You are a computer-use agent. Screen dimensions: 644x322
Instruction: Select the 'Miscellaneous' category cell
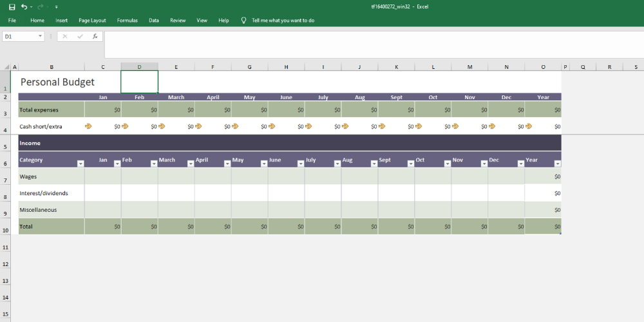click(52, 210)
